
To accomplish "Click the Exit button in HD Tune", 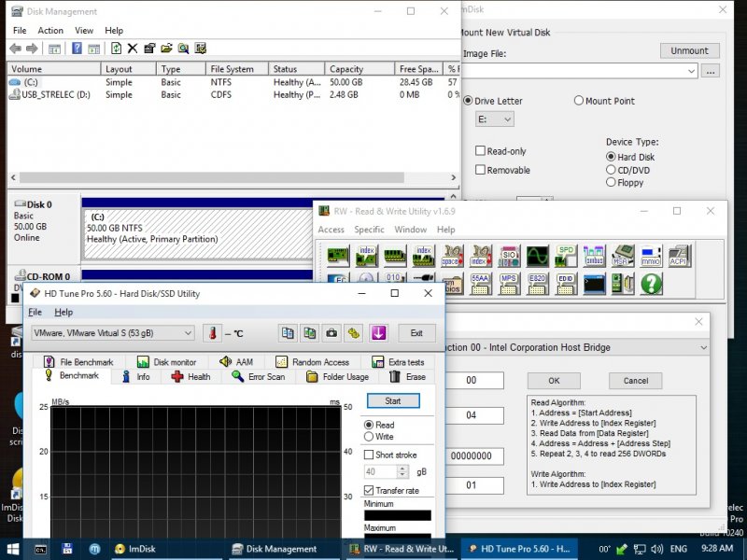I will 416,333.
